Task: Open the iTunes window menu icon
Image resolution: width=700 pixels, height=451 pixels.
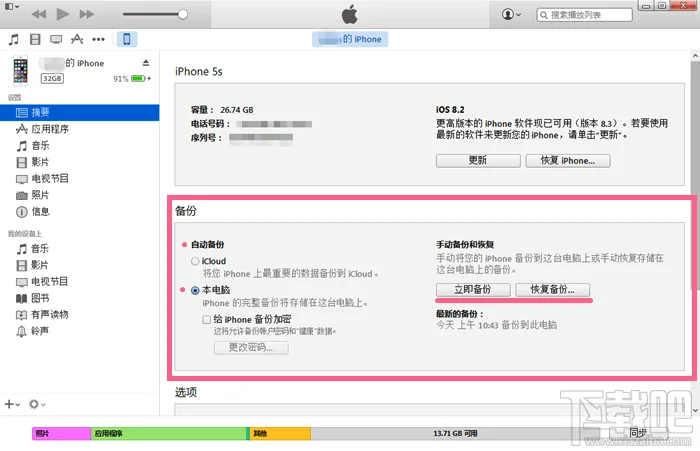Action: [11, 6]
